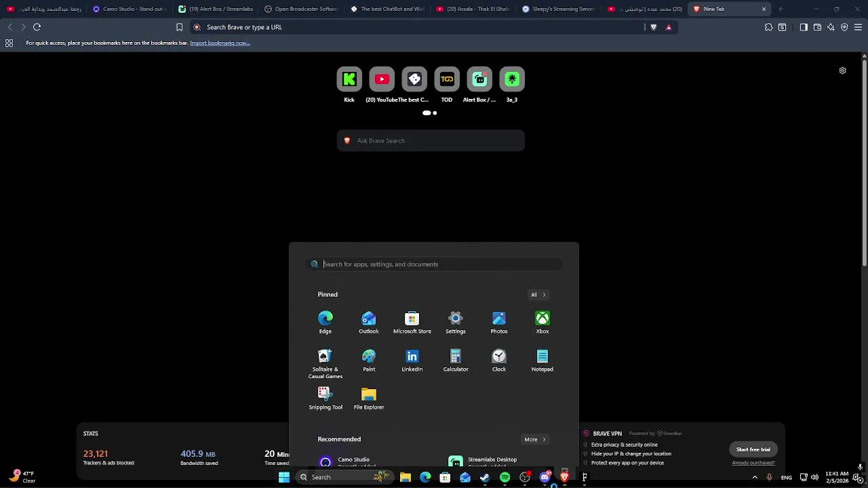
Task: Open weather widget on taskbar
Action: [x=22, y=477]
